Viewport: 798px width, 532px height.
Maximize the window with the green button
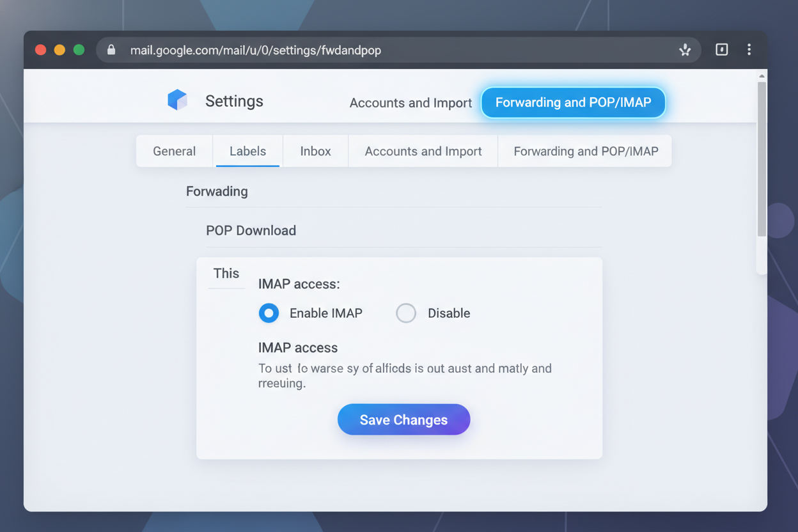[x=79, y=50]
